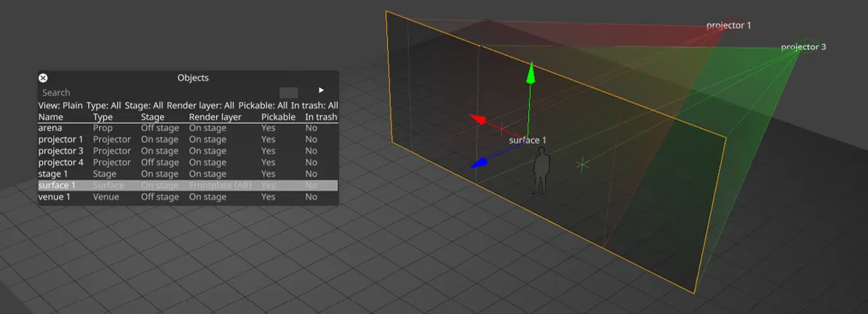
Task: Sort by the Type column header
Action: tap(103, 117)
